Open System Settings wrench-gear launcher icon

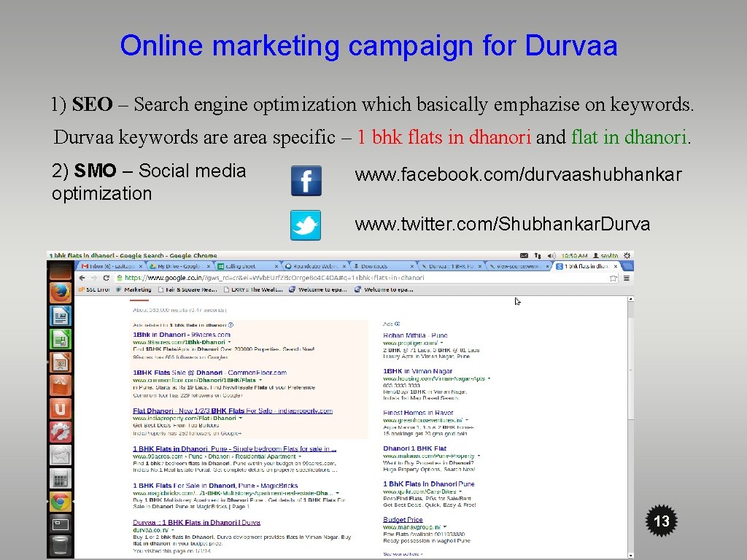(x=61, y=432)
